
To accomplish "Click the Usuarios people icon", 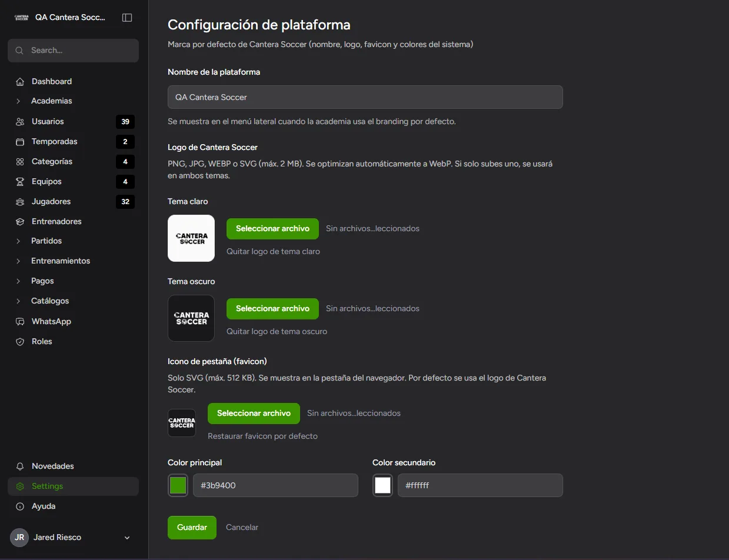I will coord(20,122).
